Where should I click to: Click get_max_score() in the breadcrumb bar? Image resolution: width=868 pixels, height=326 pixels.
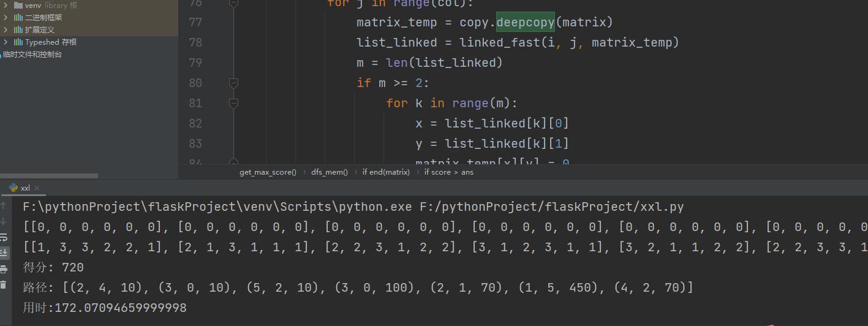coord(267,172)
